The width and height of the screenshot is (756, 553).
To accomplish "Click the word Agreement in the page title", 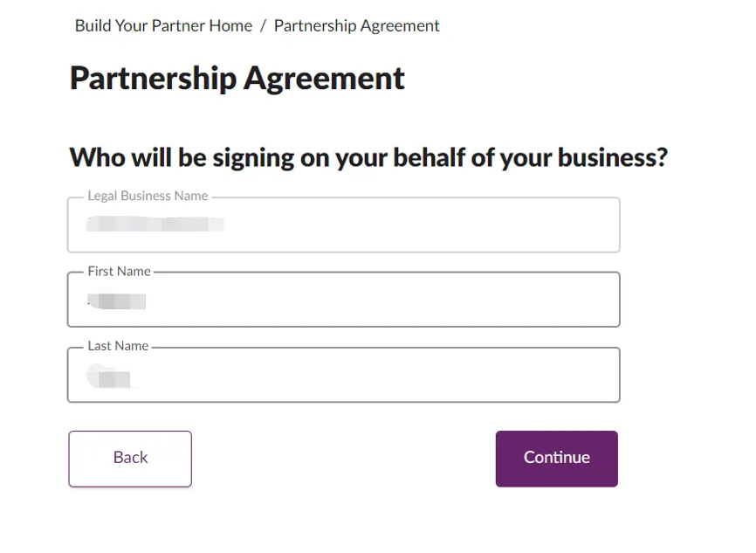I will (x=324, y=78).
